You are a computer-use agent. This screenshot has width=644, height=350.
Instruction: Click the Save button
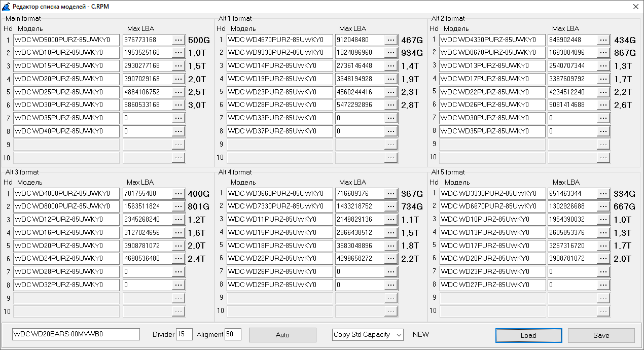pos(601,335)
